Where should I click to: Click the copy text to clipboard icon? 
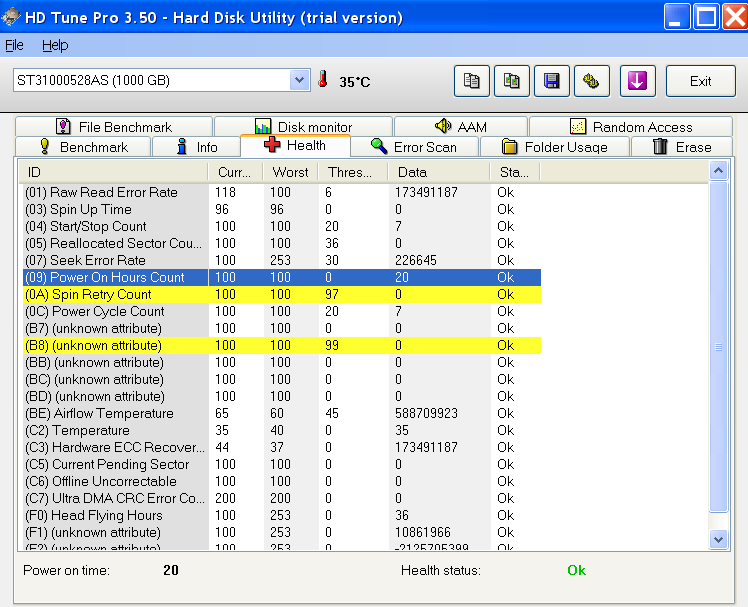click(x=472, y=81)
